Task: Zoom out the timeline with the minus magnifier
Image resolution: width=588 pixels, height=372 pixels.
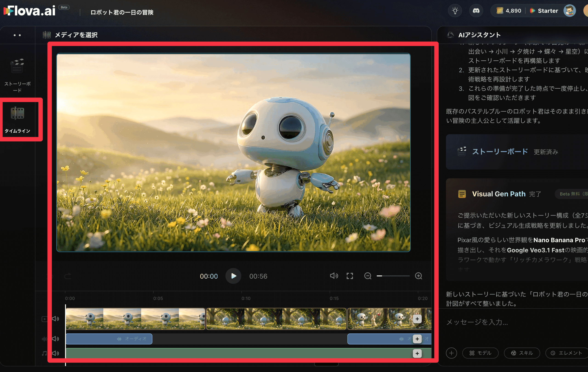Action: click(x=368, y=276)
